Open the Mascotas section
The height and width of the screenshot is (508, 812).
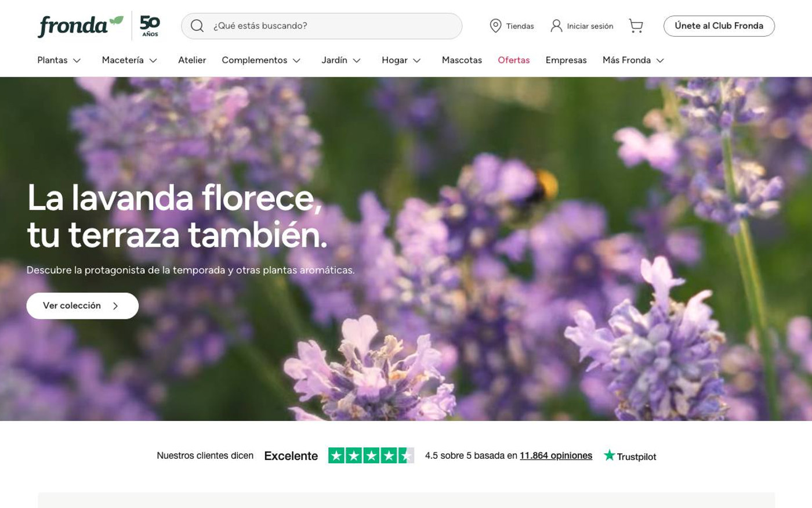[x=462, y=60]
